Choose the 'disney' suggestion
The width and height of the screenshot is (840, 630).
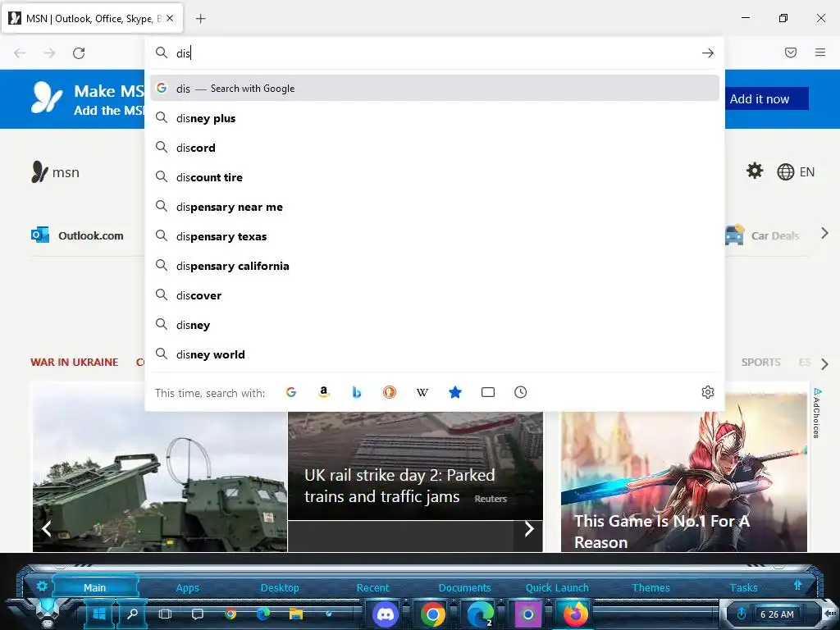(435, 325)
